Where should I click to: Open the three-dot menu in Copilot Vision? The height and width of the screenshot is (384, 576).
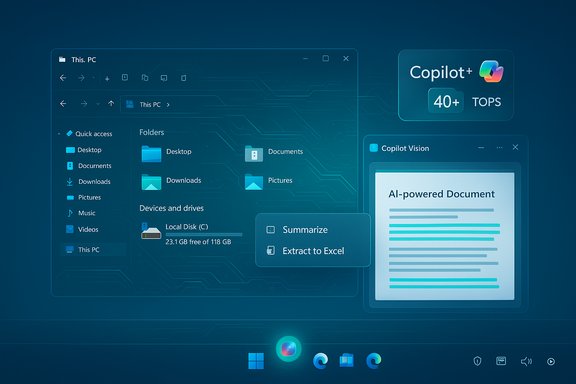(499, 147)
